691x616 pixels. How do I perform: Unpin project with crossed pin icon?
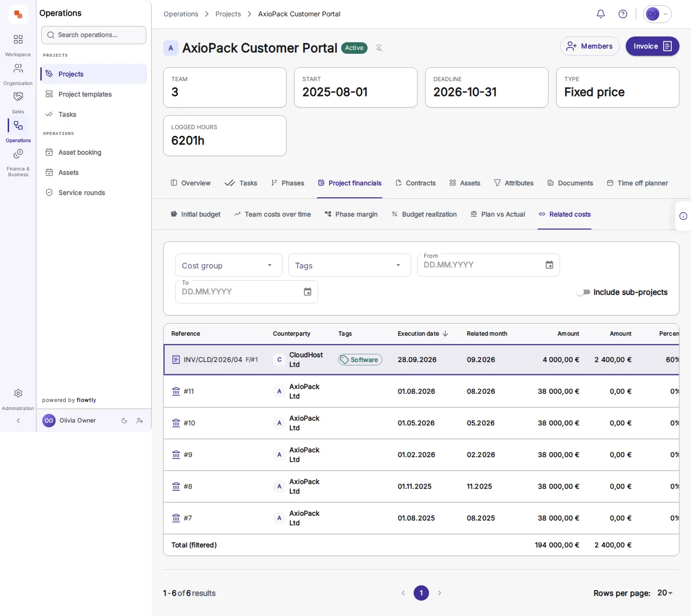point(379,48)
